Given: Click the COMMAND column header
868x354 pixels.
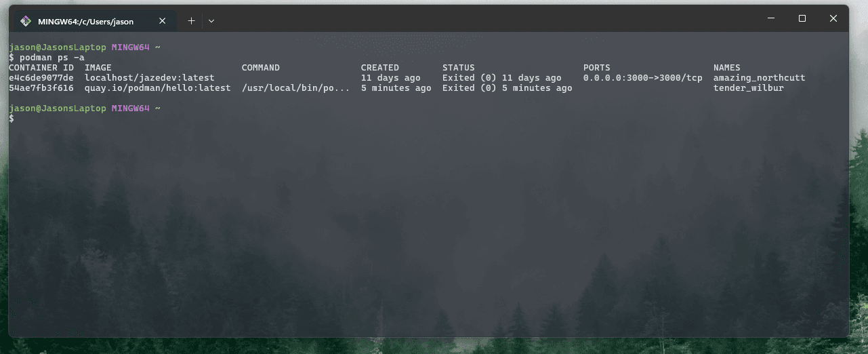Looking at the screenshot, I should pos(261,68).
